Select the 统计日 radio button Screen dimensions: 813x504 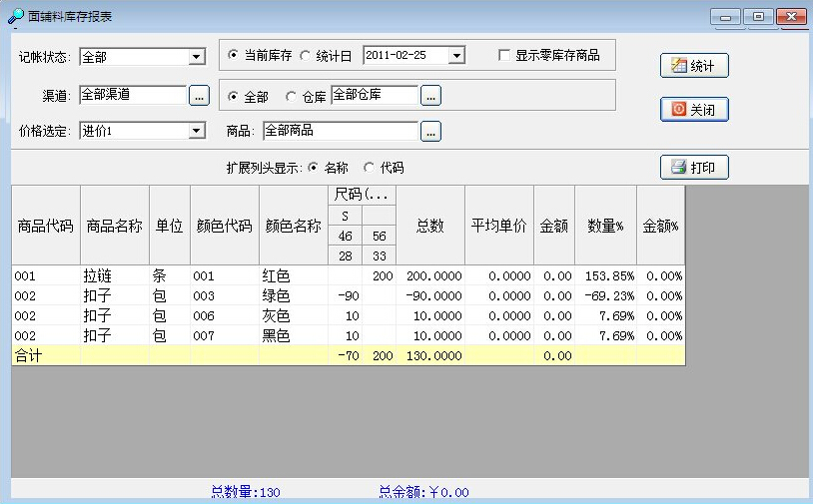click(x=306, y=56)
